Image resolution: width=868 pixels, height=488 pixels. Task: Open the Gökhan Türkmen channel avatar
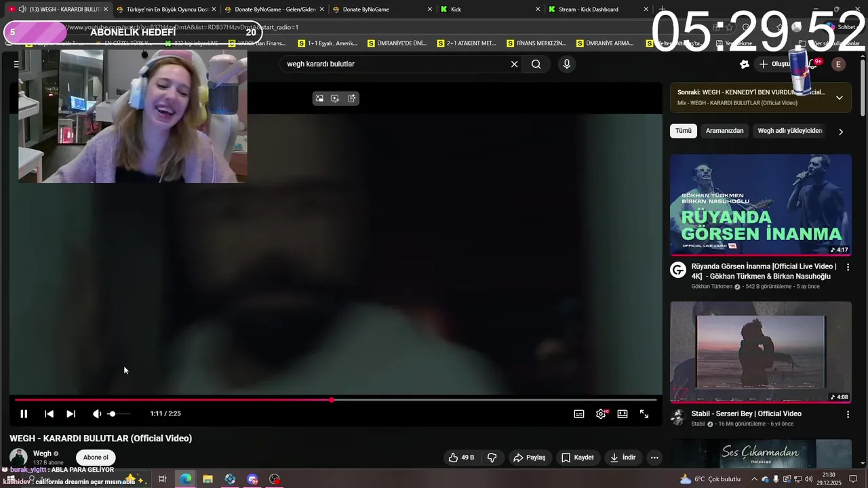678,270
